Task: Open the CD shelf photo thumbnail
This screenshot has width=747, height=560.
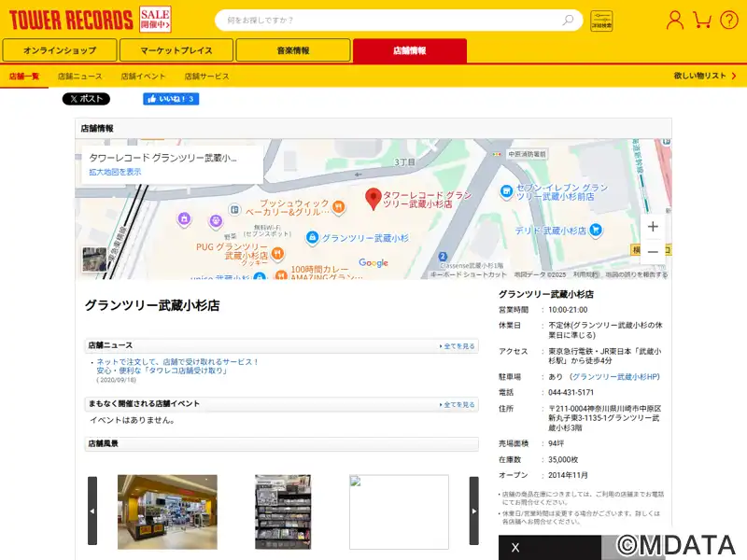Action: 283,511
